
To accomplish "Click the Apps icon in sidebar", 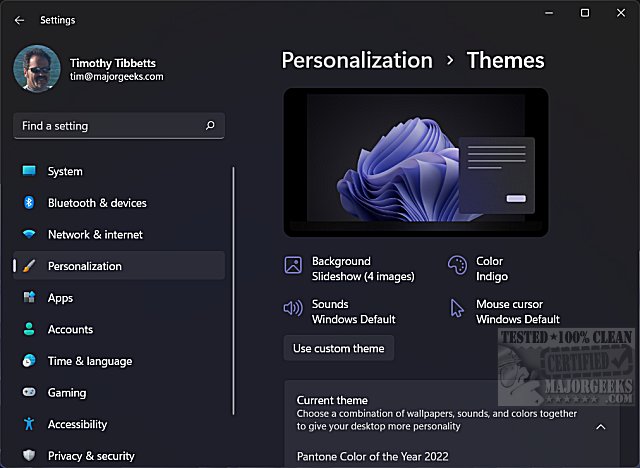I will click(29, 297).
